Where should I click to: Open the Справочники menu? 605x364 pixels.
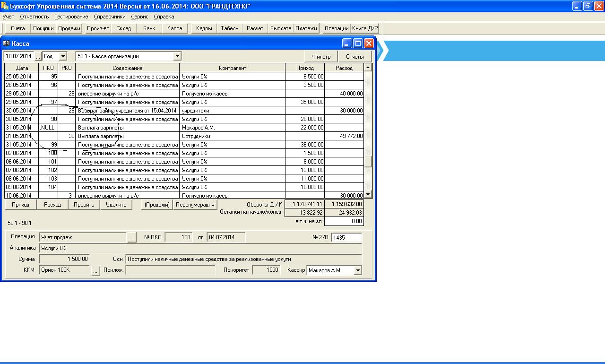tap(110, 17)
